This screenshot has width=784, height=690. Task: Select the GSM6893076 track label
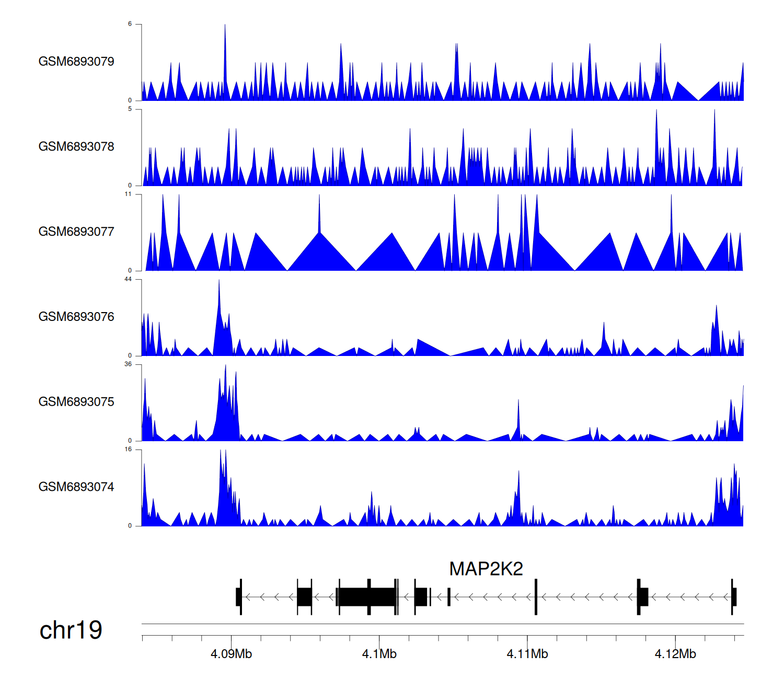(76, 317)
